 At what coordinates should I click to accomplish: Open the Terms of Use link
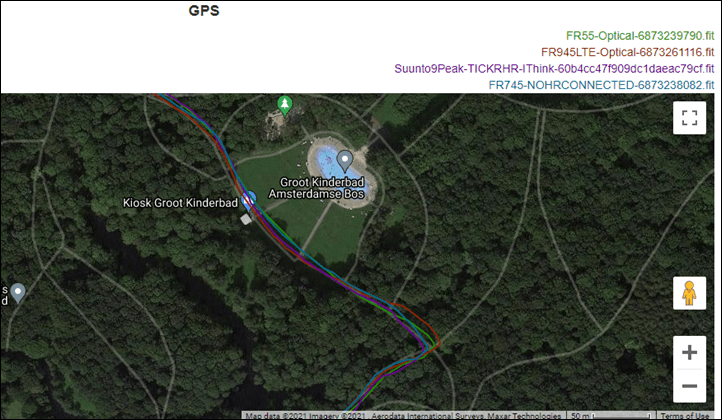click(686, 415)
